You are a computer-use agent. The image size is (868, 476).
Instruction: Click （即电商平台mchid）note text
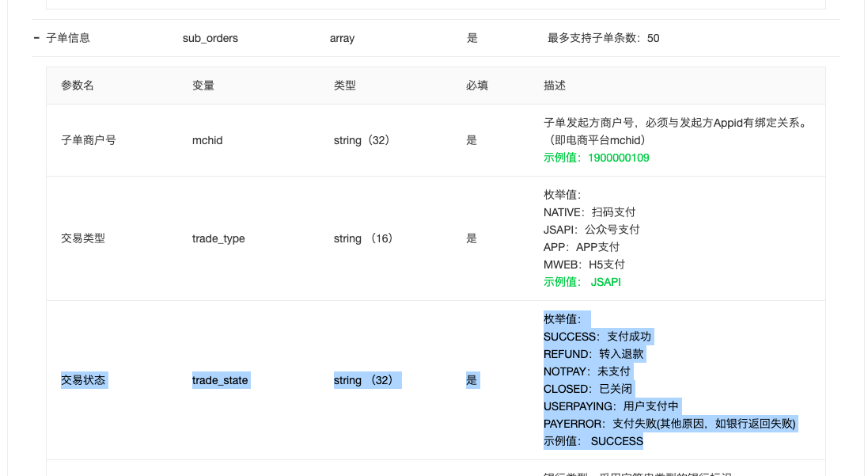[597, 140]
